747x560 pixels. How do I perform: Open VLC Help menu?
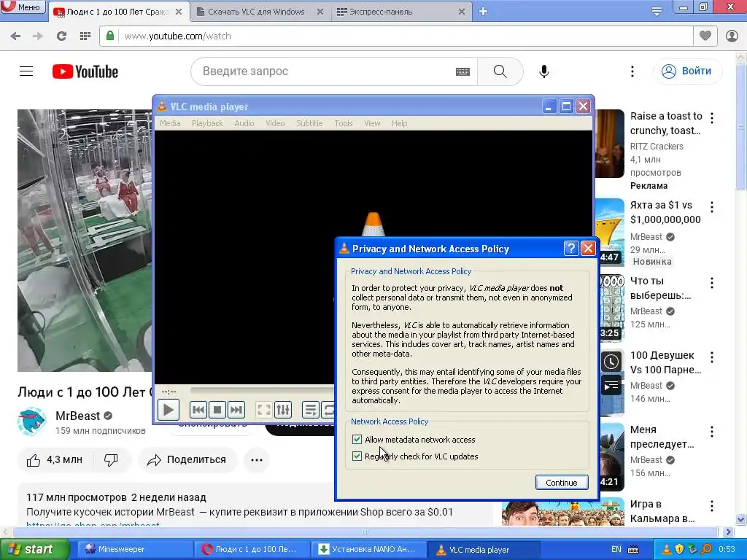(399, 122)
